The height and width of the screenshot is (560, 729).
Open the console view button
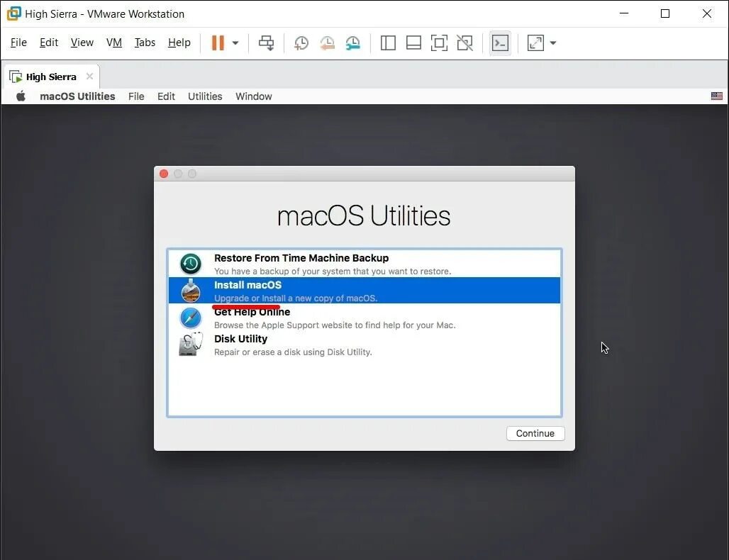[x=500, y=43]
